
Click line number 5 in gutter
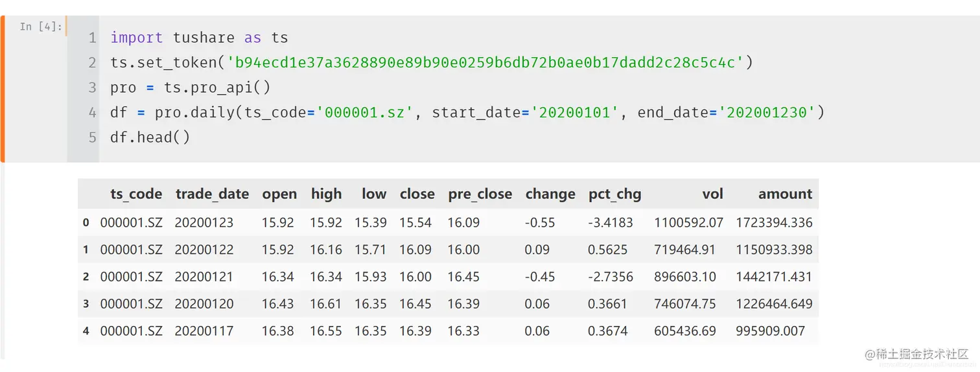pos(92,137)
